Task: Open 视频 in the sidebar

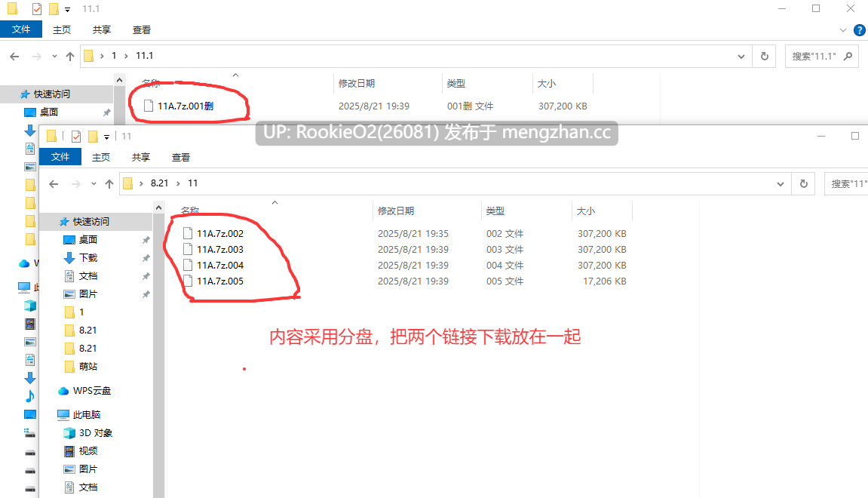Action: (88, 451)
